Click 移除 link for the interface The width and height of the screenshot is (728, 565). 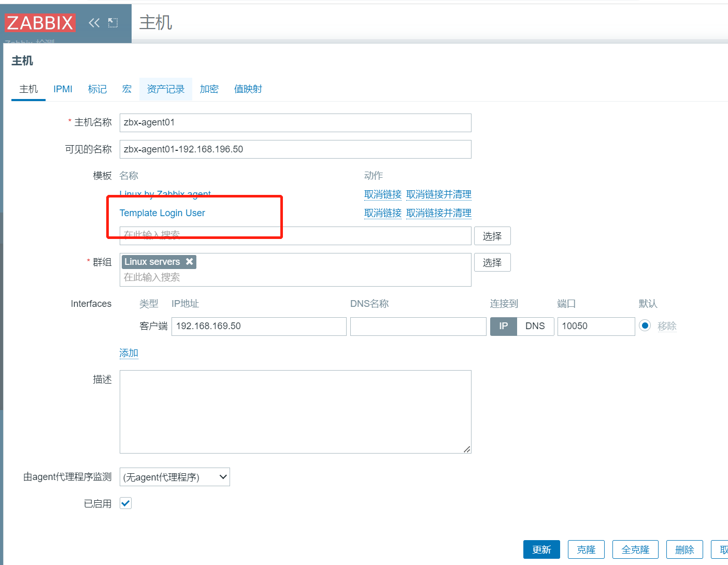click(x=667, y=326)
